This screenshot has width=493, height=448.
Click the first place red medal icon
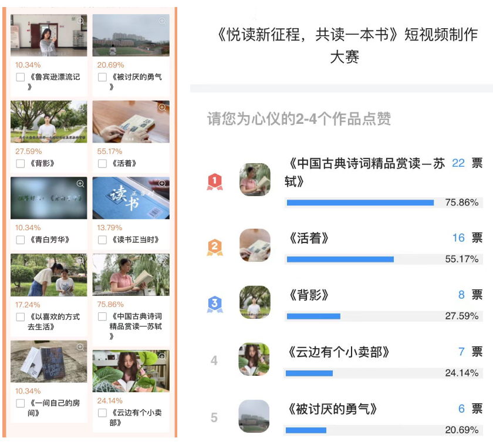point(215,181)
